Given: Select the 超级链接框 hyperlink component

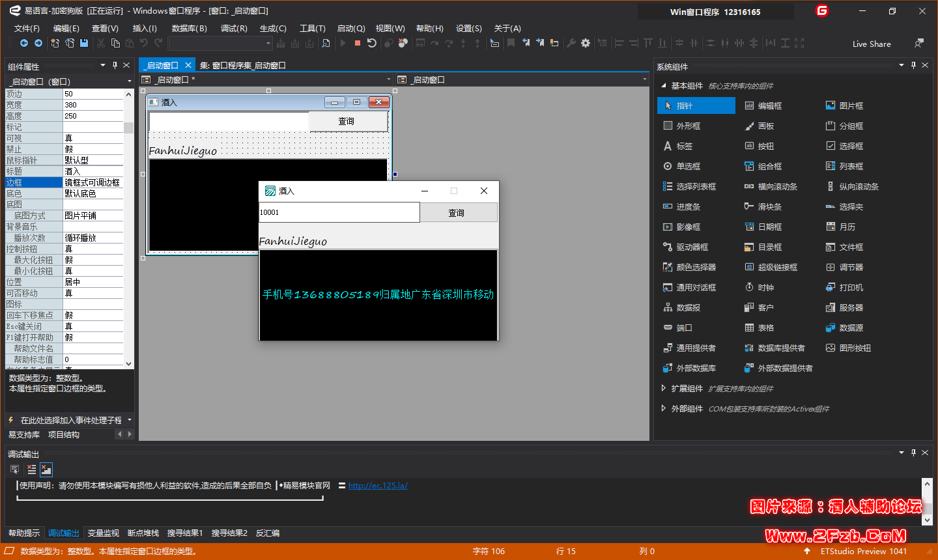Looking at the screenshot, I should click(x=771, y=267).
